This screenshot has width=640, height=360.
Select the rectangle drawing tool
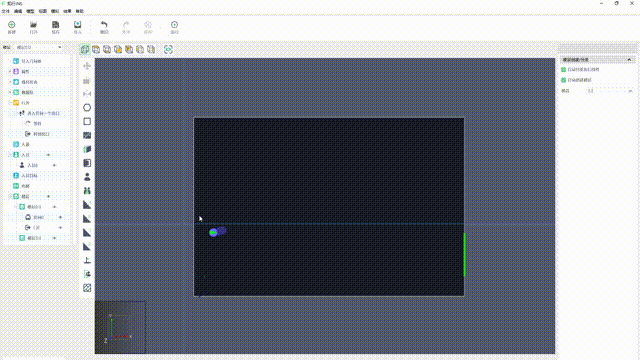tap(87, 122)
